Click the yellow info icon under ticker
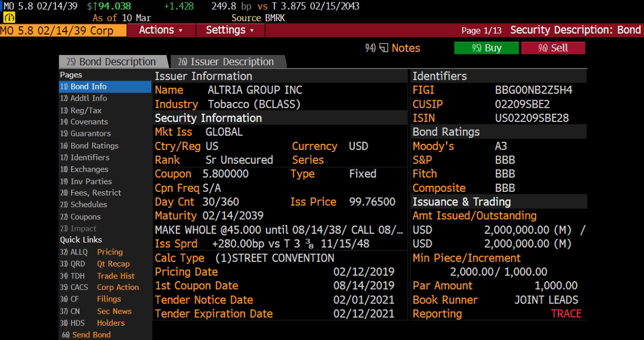 point(9,17)
